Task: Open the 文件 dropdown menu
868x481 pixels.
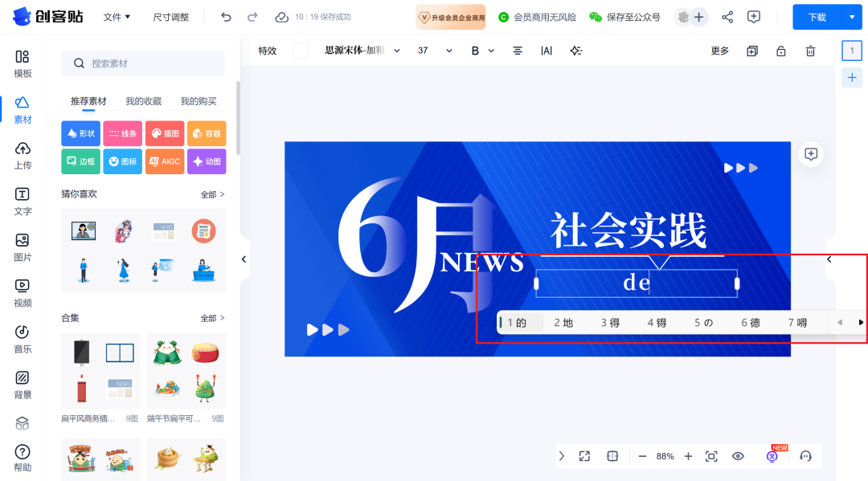Action: tap(117, 17)
